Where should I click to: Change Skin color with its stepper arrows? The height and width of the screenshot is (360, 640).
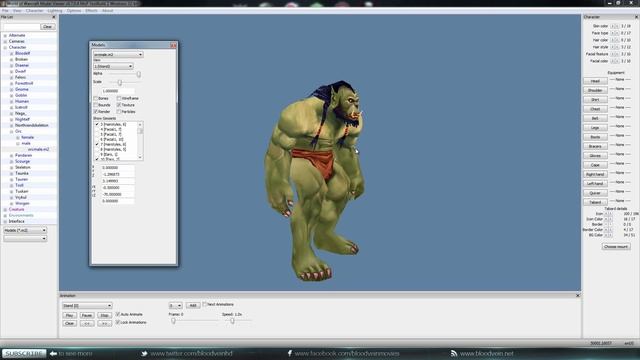[614, 26]
